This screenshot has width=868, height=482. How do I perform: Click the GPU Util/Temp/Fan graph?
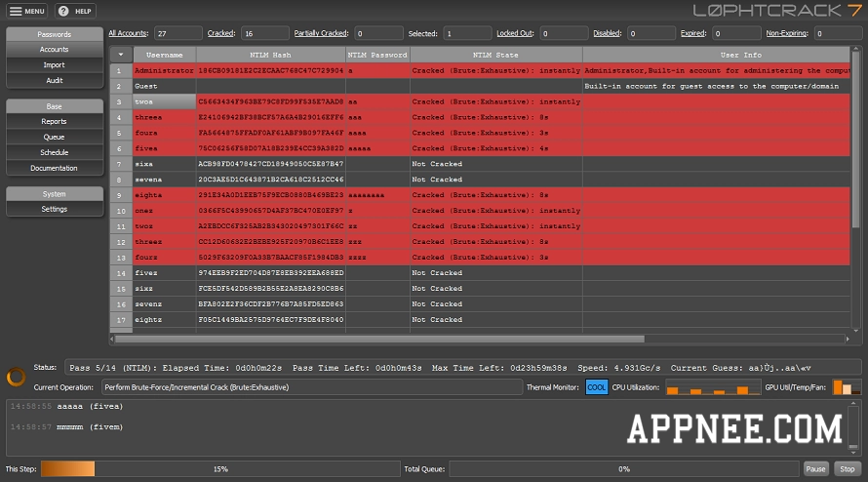pyautogui.click(x=847, y=387)
